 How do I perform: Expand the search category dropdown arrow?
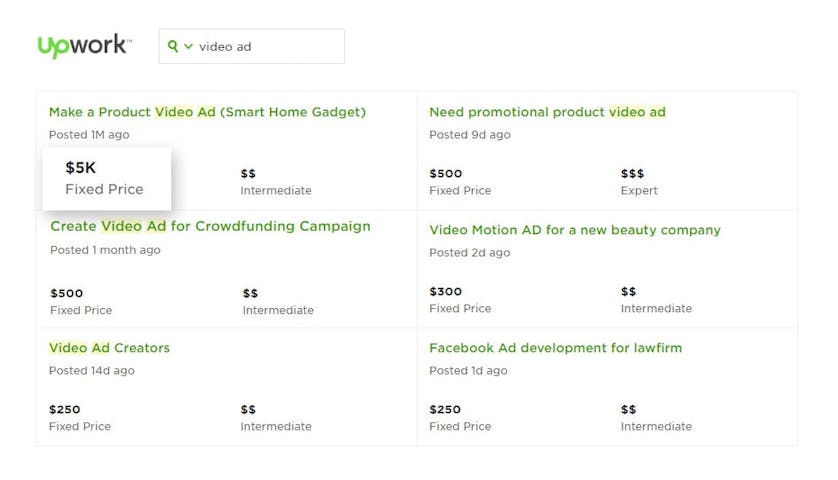pos(188,46)
